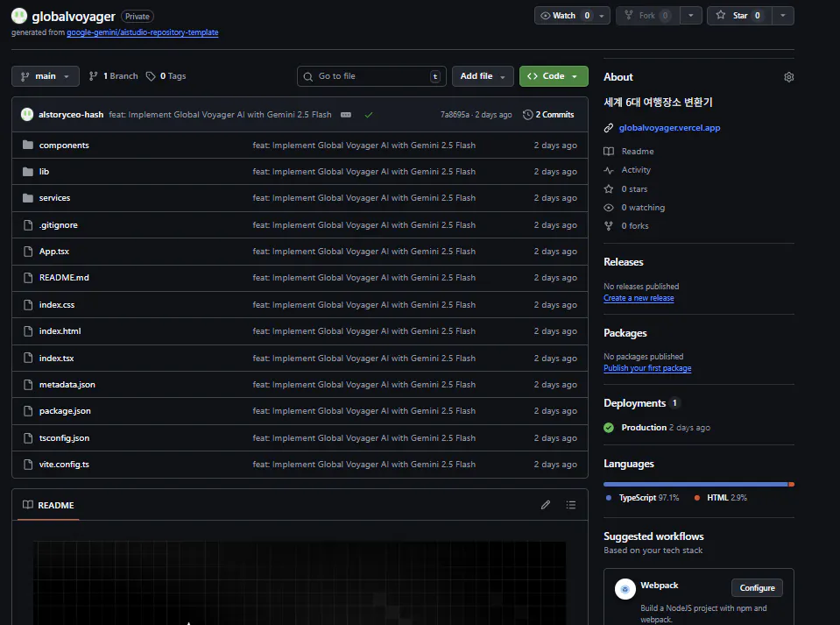Select the README tab
The width and height of the screenshot is (840, 625).
[x=48, y=505]
